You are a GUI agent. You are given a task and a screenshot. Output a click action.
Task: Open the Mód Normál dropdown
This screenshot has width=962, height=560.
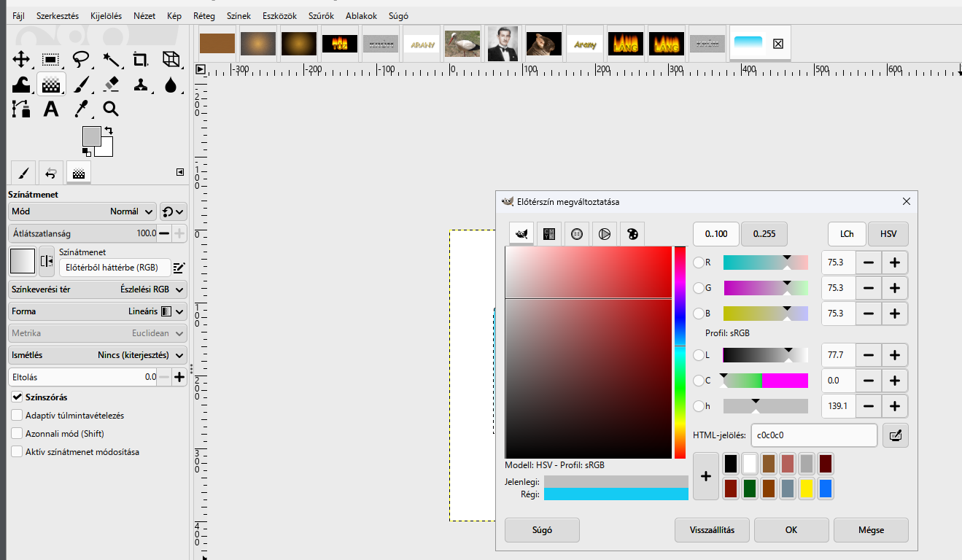coord(82,211)
